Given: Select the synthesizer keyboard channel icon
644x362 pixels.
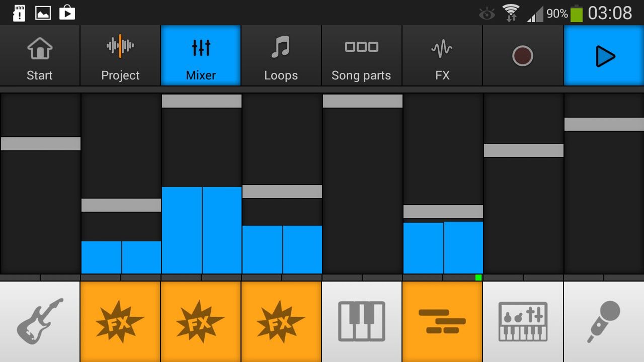Looking at the screenshot, I should (523, 322).
